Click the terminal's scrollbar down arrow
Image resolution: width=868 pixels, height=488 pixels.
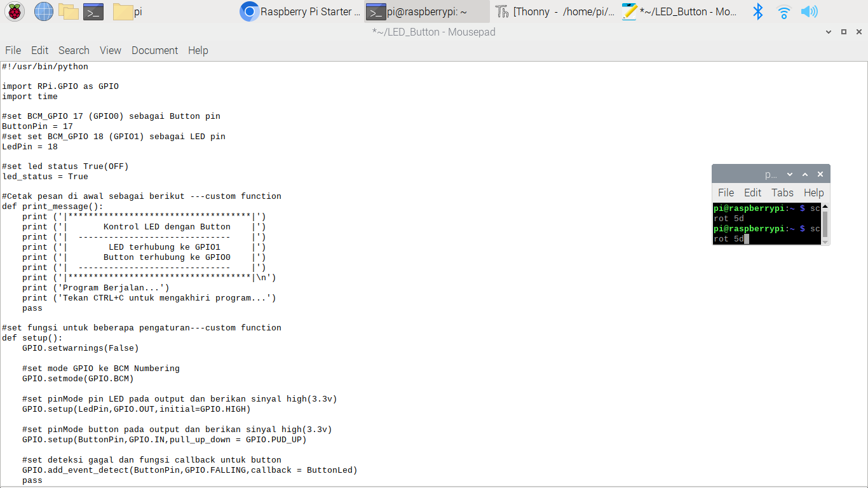825,241
